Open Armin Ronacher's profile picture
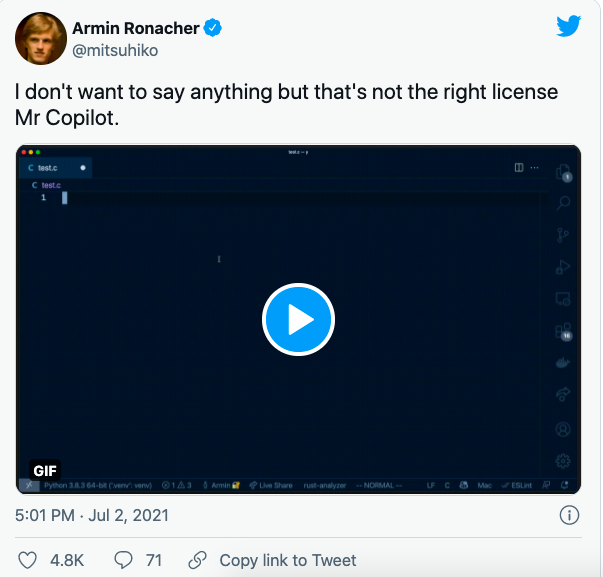Viewport: 603px width, 577px height. pyautogui.click(x=39, y=37)
